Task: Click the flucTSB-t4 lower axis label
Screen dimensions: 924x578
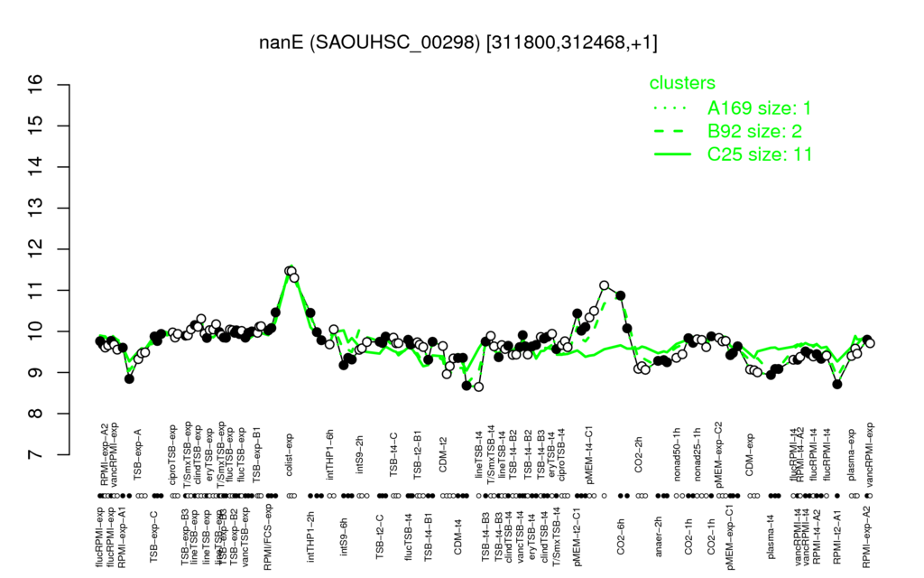Action: (x=409, y=536)
